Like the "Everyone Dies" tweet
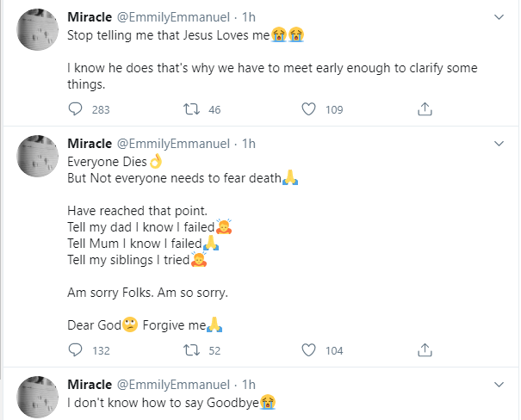 tap(309, 350)
